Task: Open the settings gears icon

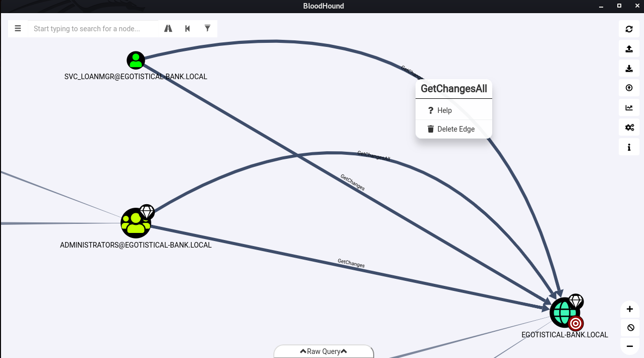Action: click(629, 127)
